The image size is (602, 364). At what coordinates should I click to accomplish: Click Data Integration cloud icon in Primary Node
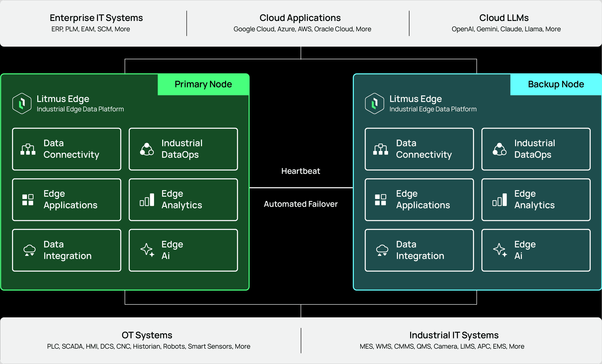pyautogui.click(x=29, y=250)
